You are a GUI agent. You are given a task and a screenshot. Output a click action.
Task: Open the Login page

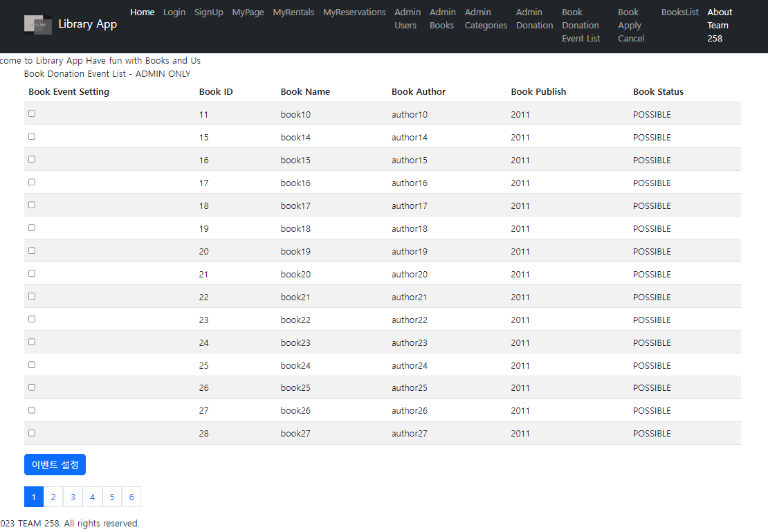tap(174, 12)
